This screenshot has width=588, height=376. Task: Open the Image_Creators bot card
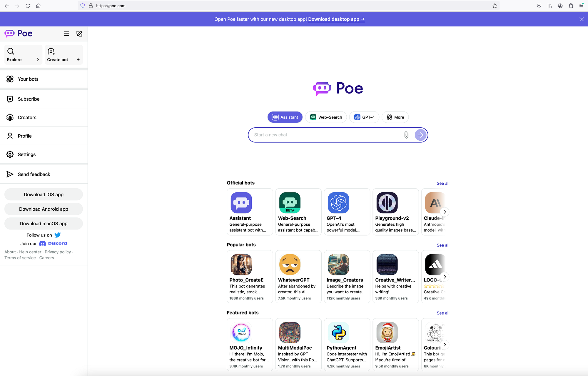pyautogui.click(x=347, y=277)
